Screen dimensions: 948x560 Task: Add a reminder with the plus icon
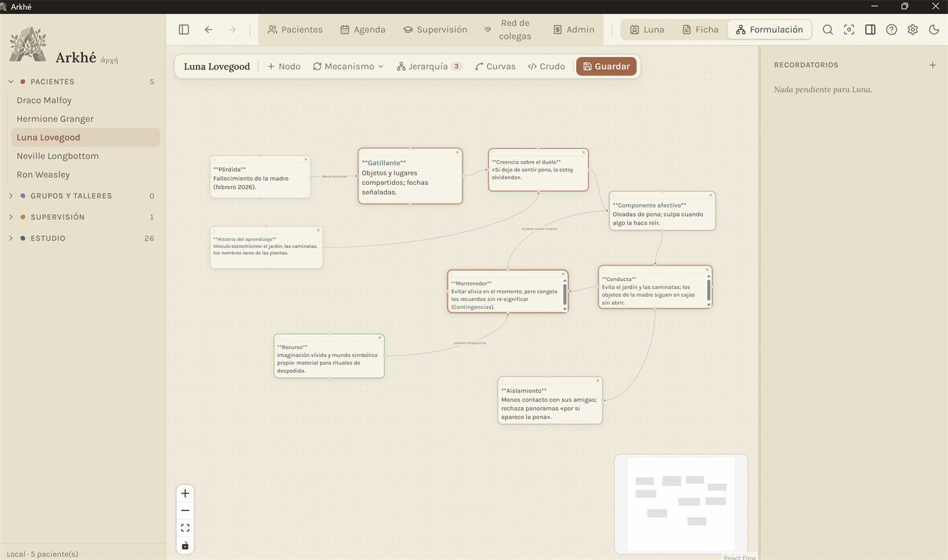click(933, 65)
